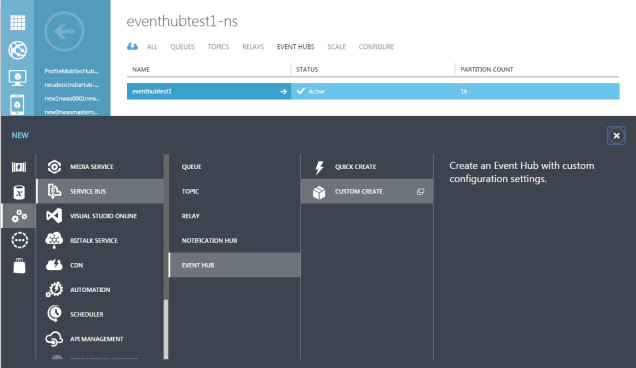Switch to the RELAYS tab
This screenshot has height=368, width=636.
[x=253, y=47]
